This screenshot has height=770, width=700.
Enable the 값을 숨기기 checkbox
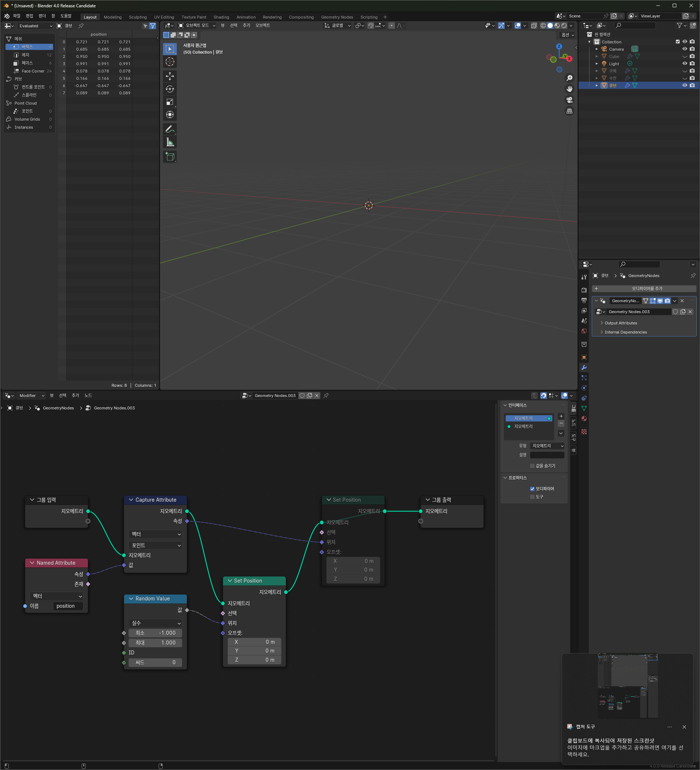pos(532,466)
